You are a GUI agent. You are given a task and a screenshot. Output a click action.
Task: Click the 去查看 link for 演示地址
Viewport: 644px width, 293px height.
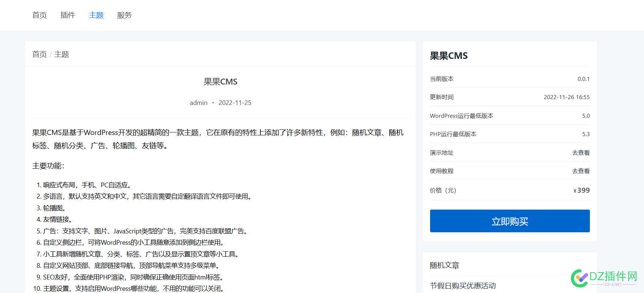[581, 153]
